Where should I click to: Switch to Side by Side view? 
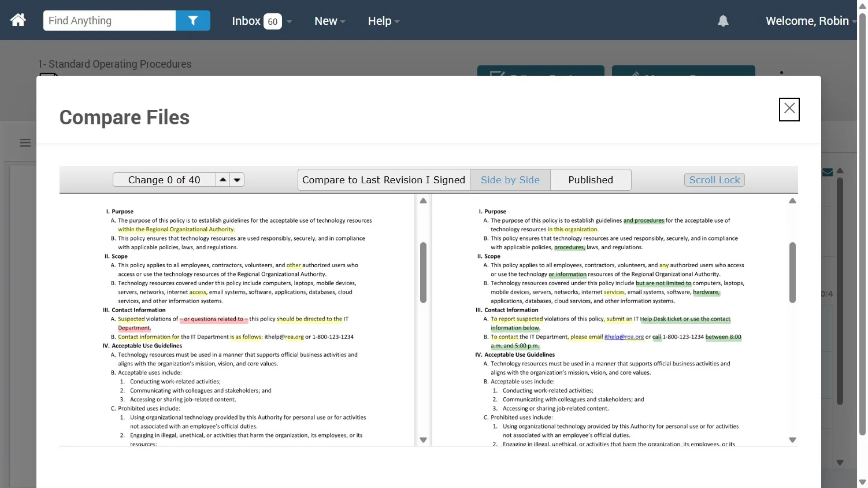tap(510, 180)
